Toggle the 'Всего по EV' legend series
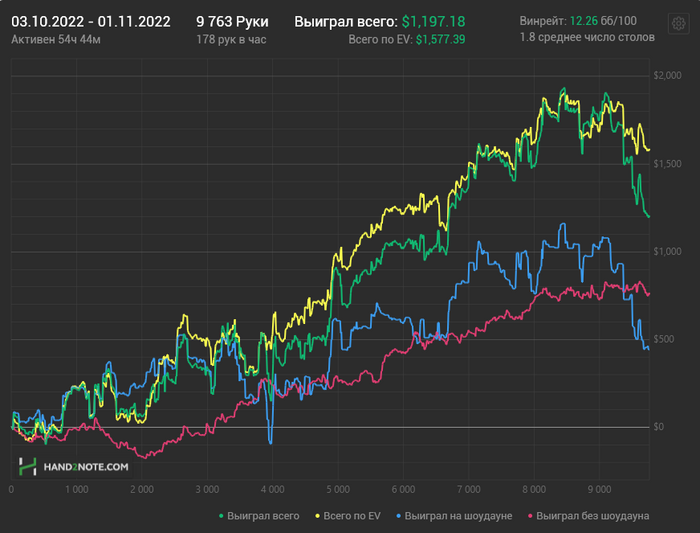This screenshot has width=700, height=533. click(348, 516)
